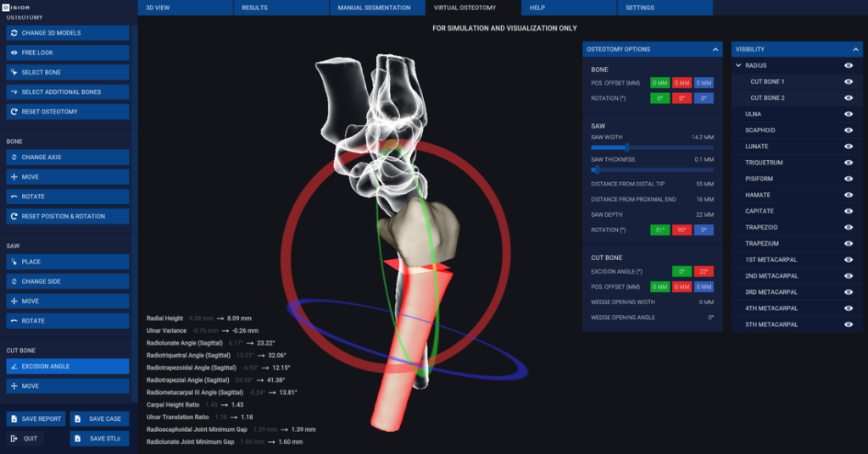Click the Saw Change Side icon
The height and width of the screenshot is (454, 868).
pos(14,281)
